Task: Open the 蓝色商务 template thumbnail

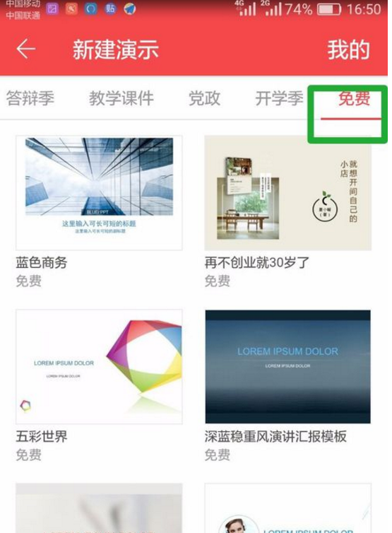Action: point(99,193)
